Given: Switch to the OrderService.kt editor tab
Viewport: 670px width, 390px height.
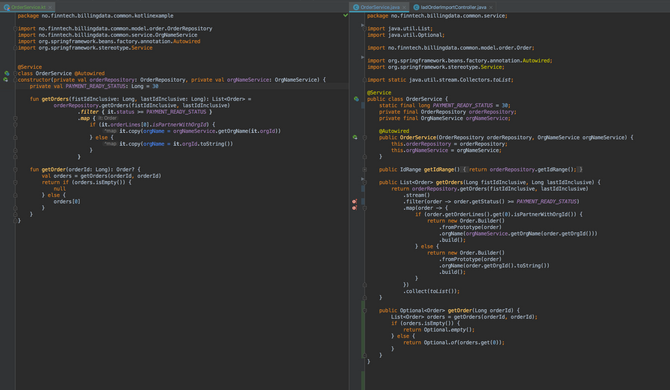Looking at the screenshot, I should coord(27,7).
